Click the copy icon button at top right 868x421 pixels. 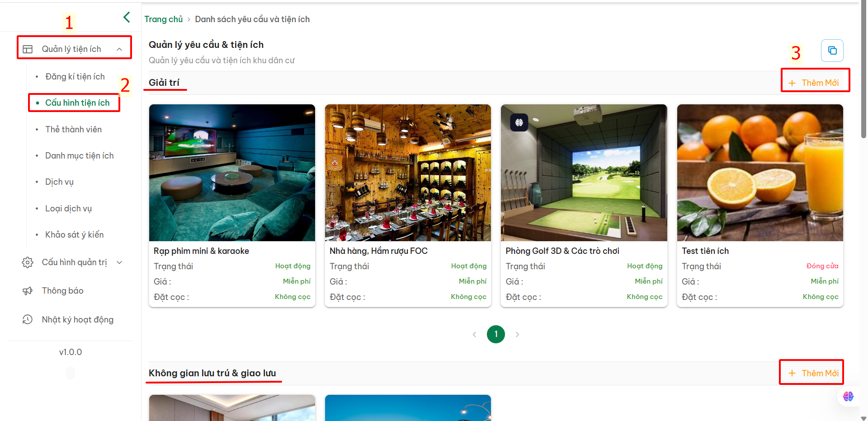coord(832,51)
